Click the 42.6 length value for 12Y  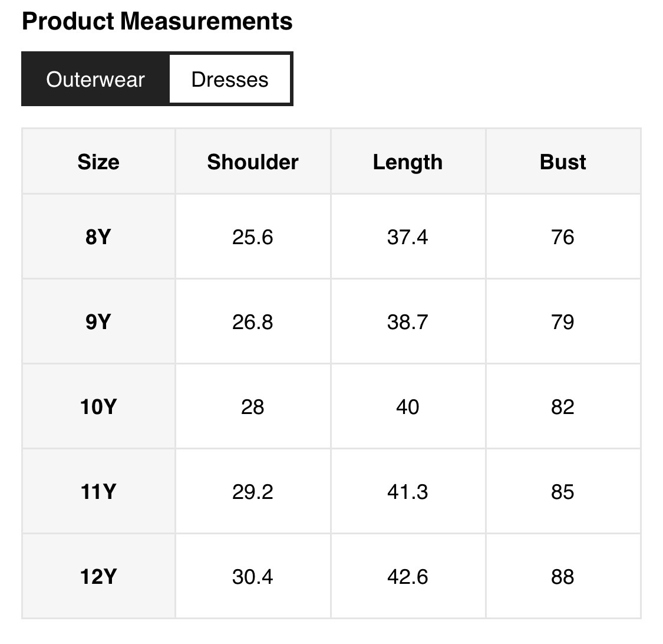(408, 577)
